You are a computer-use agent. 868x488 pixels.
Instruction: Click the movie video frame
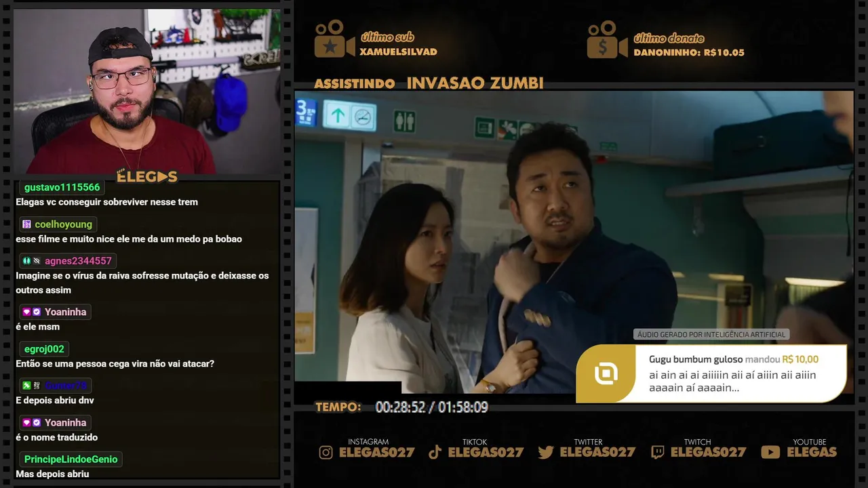click(574, 242)
